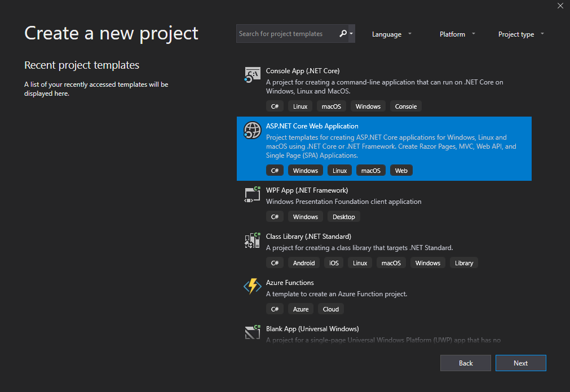Click the Linux tag under Class Library
570x392 pixels.
(360, 263)
